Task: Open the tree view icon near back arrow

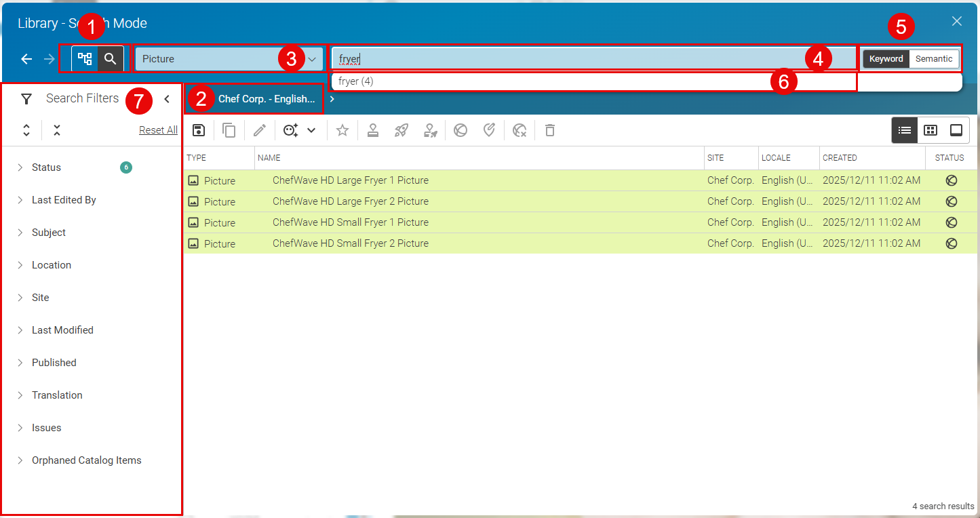Action: point(85,59)
